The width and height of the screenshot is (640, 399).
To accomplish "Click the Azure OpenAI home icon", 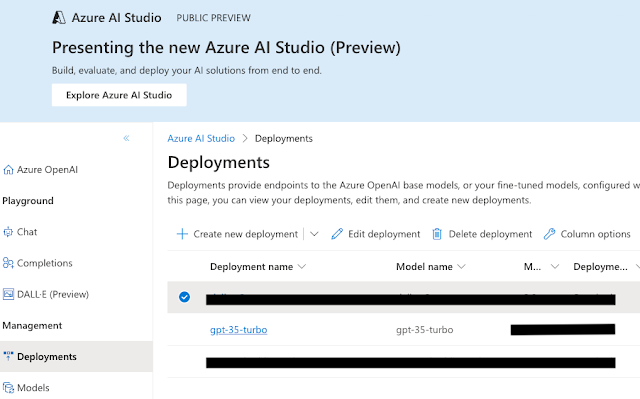I will 8,170.
